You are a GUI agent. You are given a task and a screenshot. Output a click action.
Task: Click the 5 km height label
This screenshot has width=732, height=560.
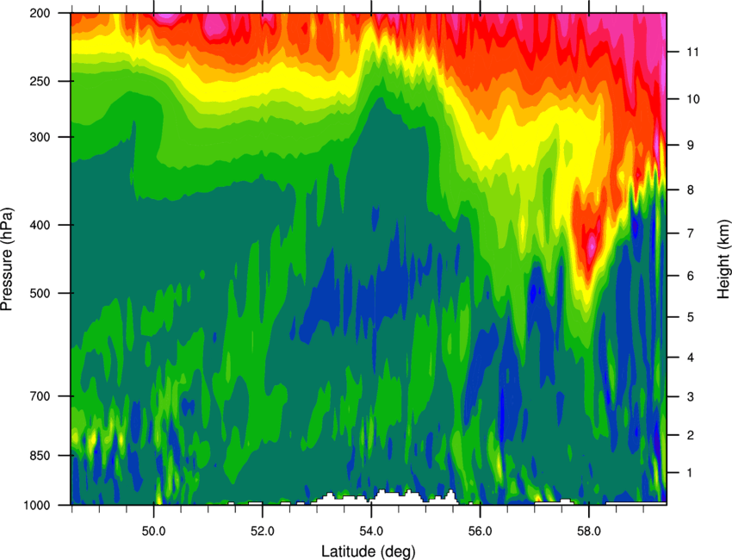[x=690, y=317]
